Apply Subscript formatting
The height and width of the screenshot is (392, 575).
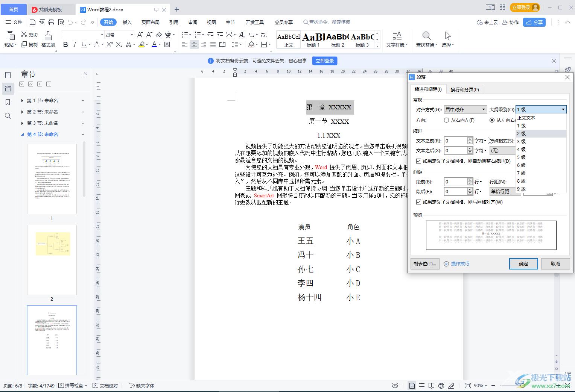click(x=119, y=44)
